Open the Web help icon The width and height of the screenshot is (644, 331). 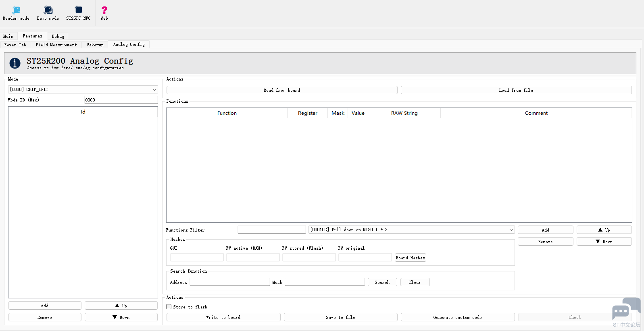104,13
